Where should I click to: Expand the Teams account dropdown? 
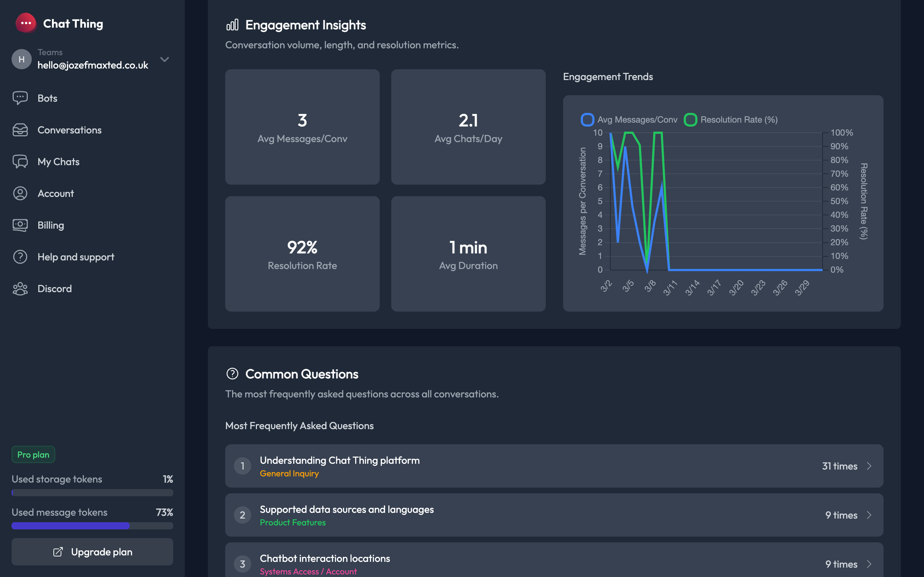(x=164, y=60)
